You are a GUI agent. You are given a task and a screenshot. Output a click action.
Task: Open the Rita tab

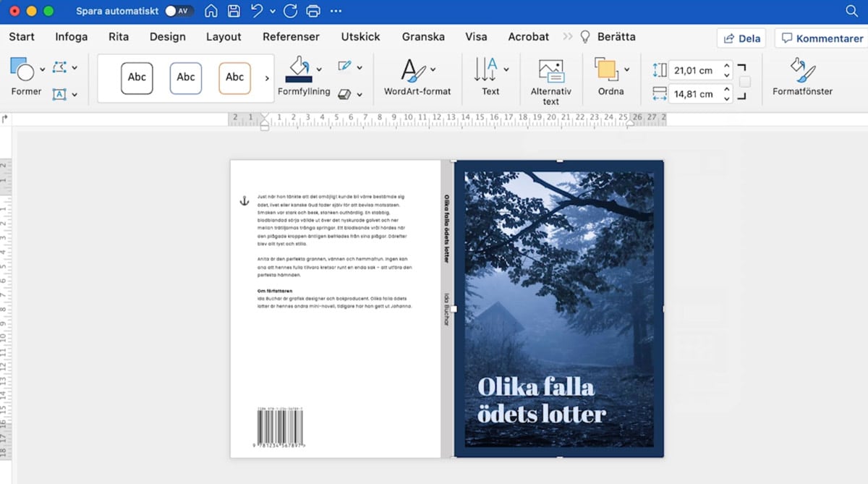coord(119,36)
